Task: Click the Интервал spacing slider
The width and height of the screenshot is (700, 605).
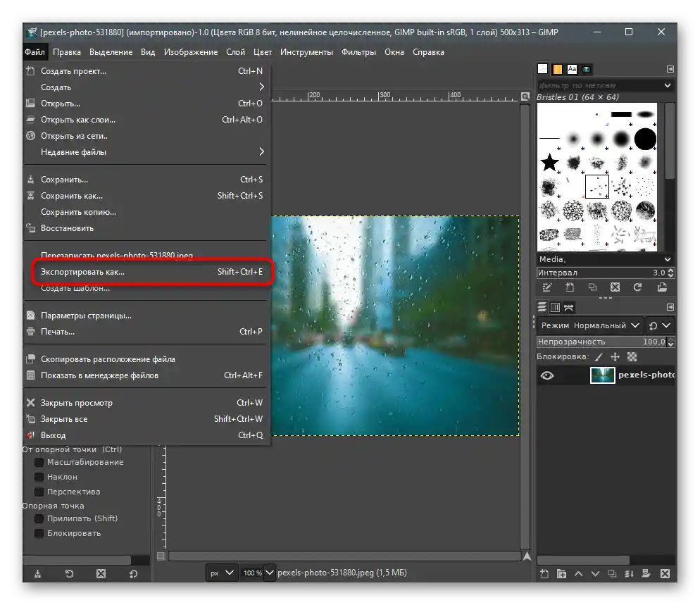Action: point(602,273)
